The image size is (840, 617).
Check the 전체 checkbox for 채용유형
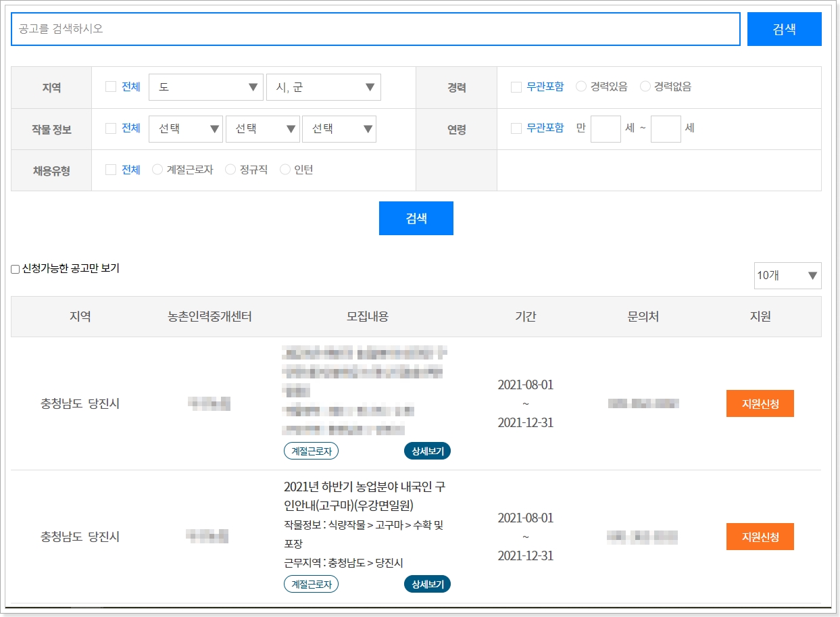(x=111, y=170)
